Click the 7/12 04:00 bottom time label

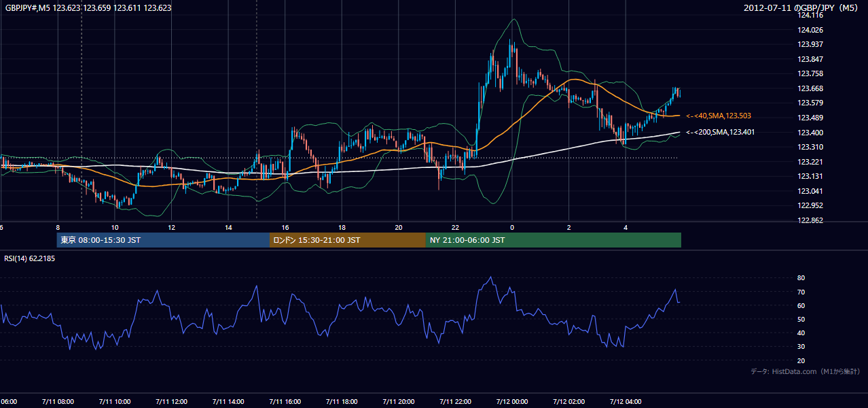pos(626,401)
